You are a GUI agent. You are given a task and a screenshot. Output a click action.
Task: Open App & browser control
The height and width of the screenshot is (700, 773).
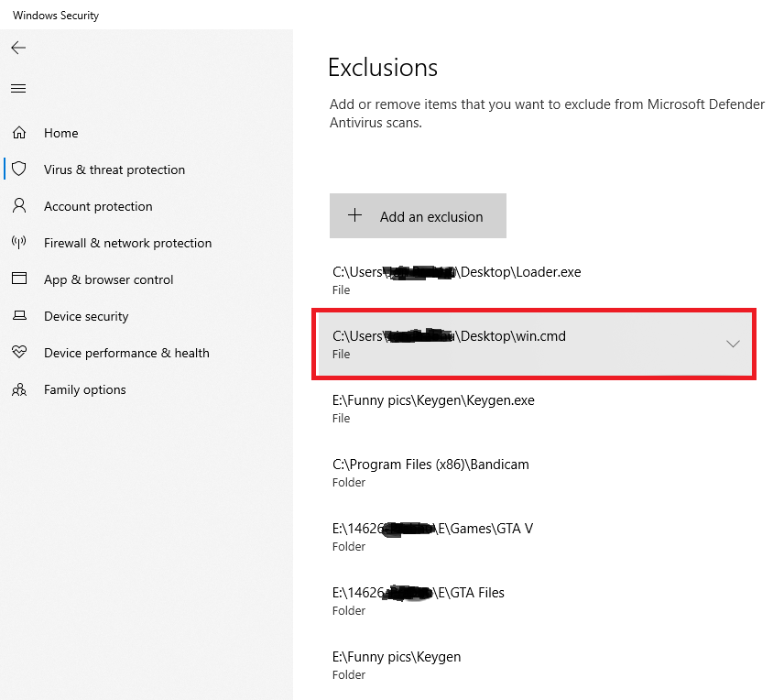coord(108,279)
